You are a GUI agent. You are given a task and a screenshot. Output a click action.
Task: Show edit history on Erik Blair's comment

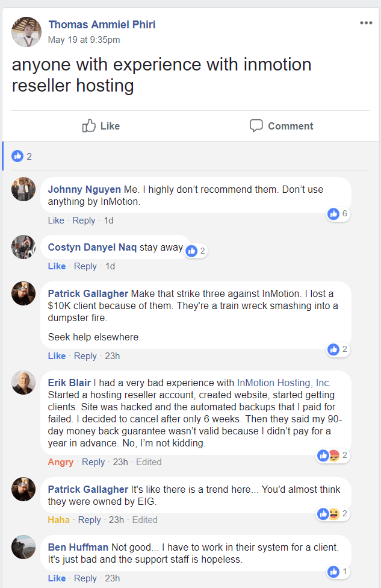coord(149,462)
